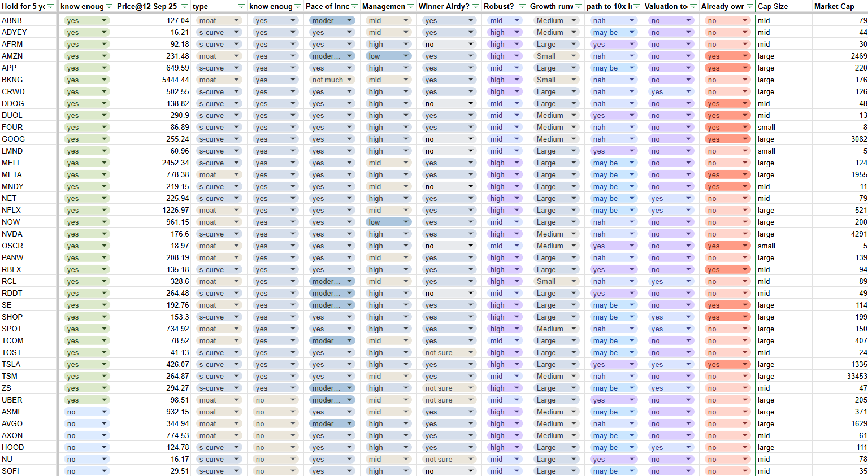Select the SHOP price cell 153.3
This screenshot has height=476, width=868.
pyautogui.click(x=153, y=317)
